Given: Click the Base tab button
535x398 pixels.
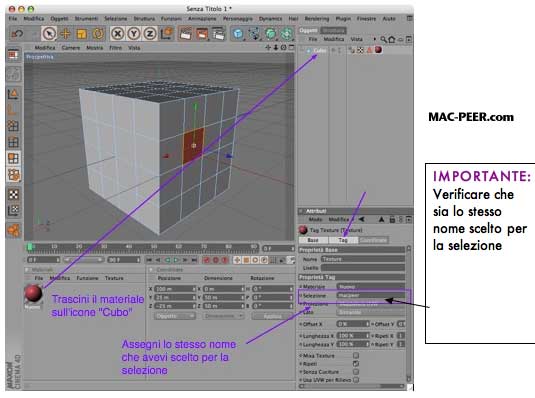Looking at the screenshot, I should click(x=313, y=240).
